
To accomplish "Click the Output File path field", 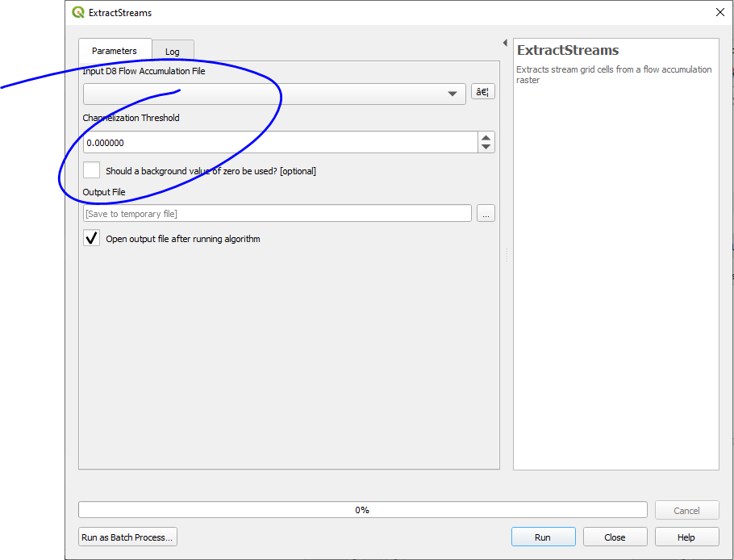I will point(277,214).
